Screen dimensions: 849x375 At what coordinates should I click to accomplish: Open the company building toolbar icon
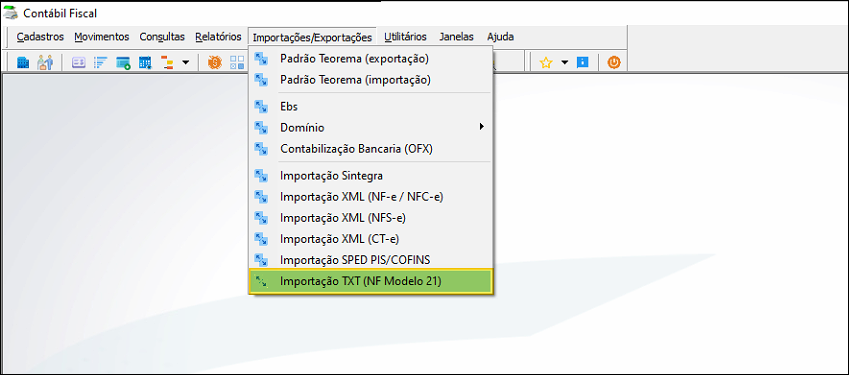point(23,63)
